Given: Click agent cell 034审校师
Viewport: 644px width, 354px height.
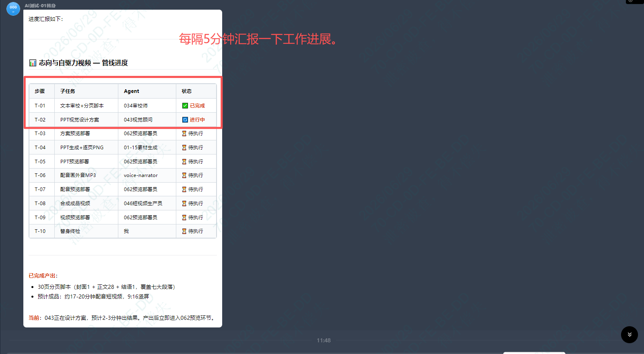Looking at the screenshot, I should [136, 106].
